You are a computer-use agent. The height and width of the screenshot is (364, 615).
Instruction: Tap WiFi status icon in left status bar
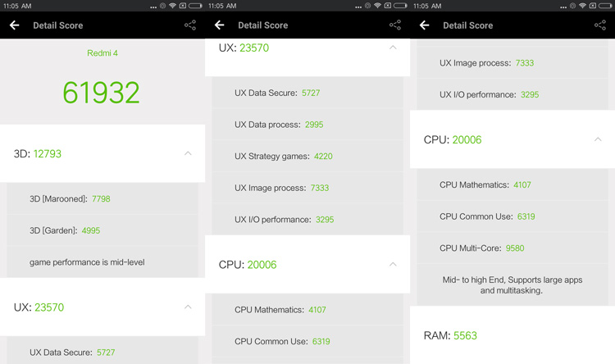pos(172,6)
